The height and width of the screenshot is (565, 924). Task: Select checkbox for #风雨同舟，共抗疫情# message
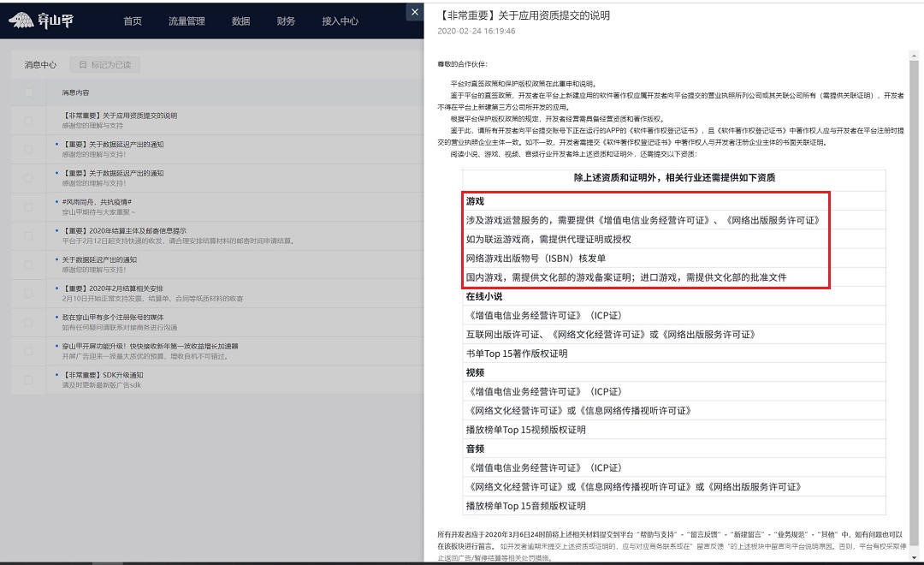point(29,207)
